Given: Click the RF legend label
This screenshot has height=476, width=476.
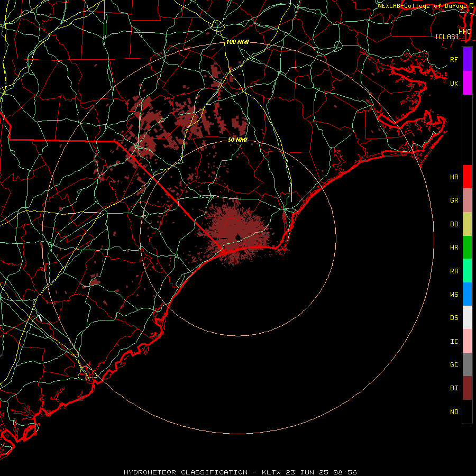Looking at the screenshot, I should point(454,59).
